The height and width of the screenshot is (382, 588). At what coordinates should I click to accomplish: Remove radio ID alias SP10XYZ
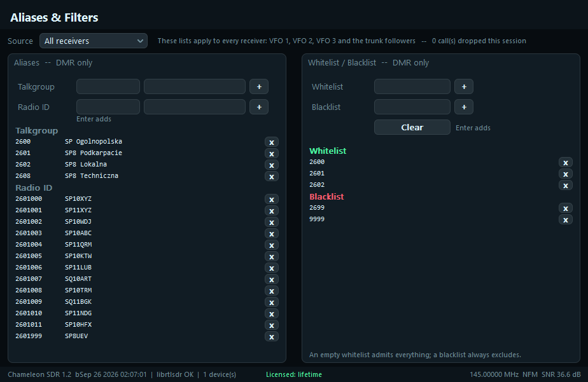pos(272,199)
